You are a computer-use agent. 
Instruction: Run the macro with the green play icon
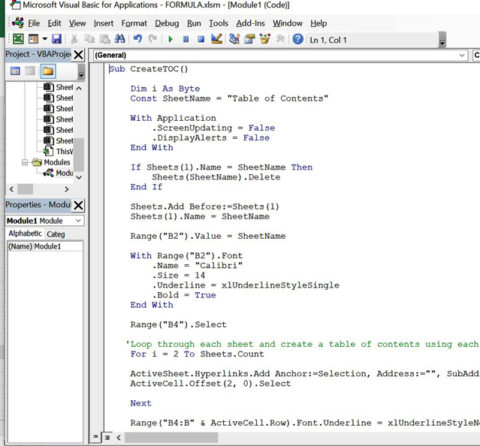[170, 39]
